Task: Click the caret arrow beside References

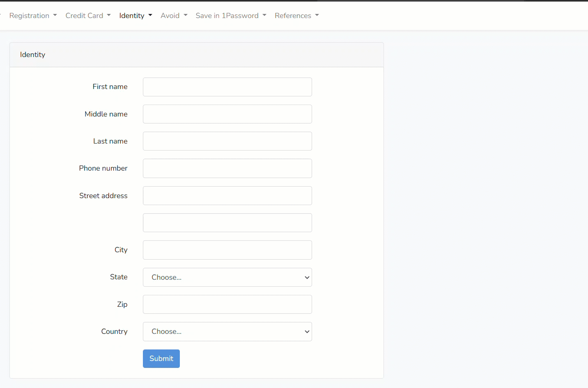Action: (x=317, y=16)
